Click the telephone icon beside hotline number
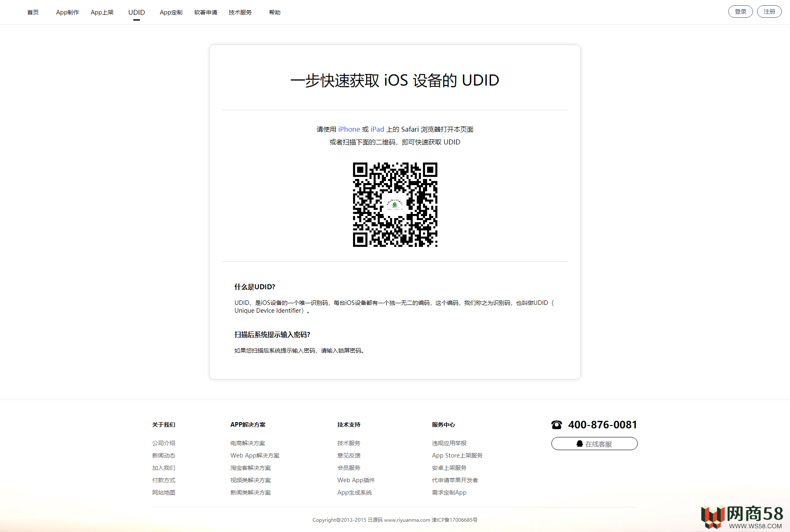The height and width of the screenshot is (532, 790). 557,425
